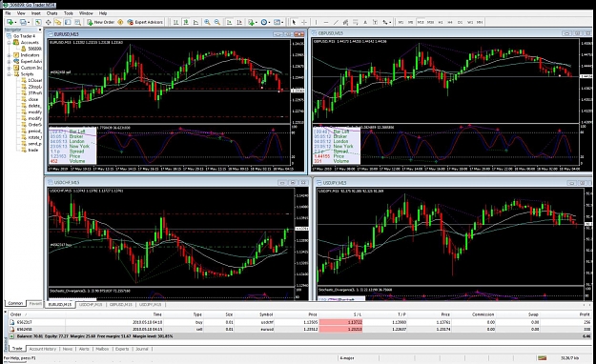Switch to the USDJPY,M15 chart tab
596x364 pixels.
[x=150, y=305]
